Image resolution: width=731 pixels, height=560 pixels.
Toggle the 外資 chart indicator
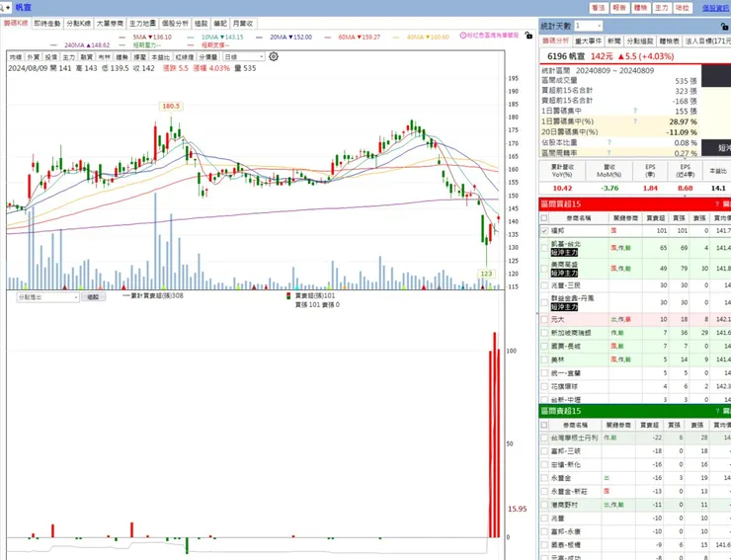(x=34, y=57)
